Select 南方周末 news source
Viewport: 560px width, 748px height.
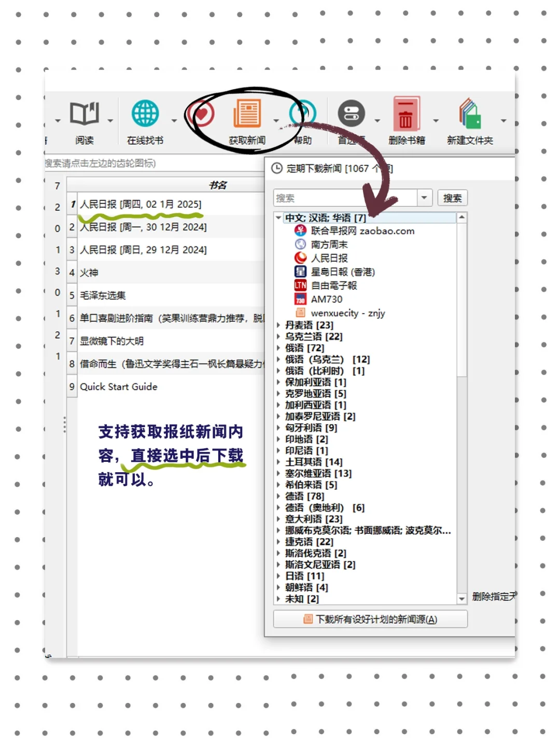321,244
